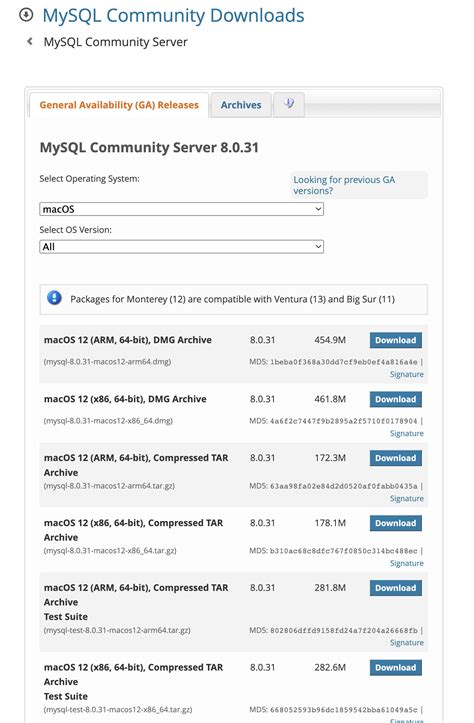The height and width of the screenshot is (723, 474).
Task: Download macOS 12 ARM DMG Archive
Action: 396,340
